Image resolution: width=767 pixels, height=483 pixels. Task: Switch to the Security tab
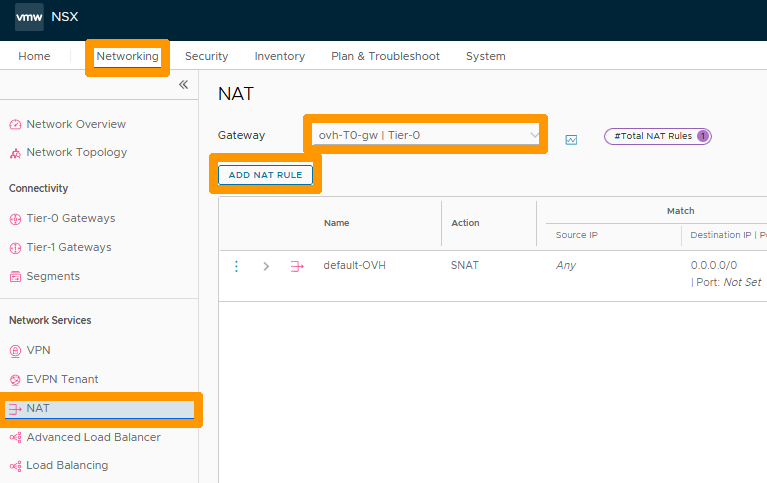click(206, 57)
